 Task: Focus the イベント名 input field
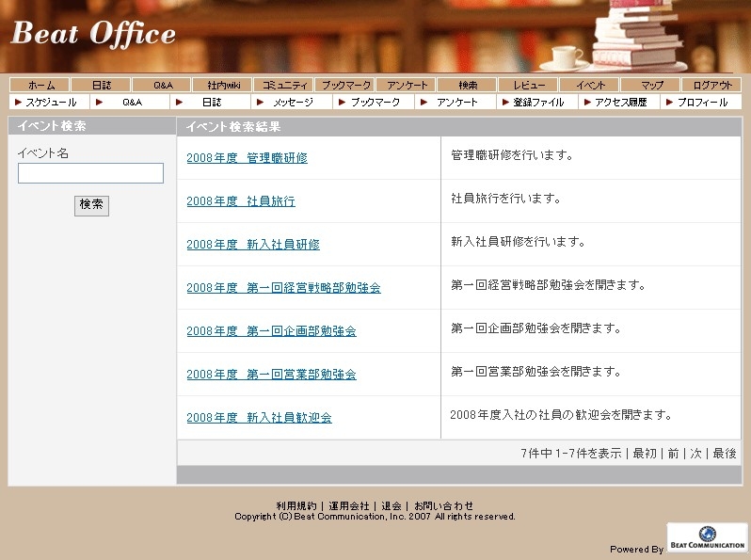click(x=90, y=173)
